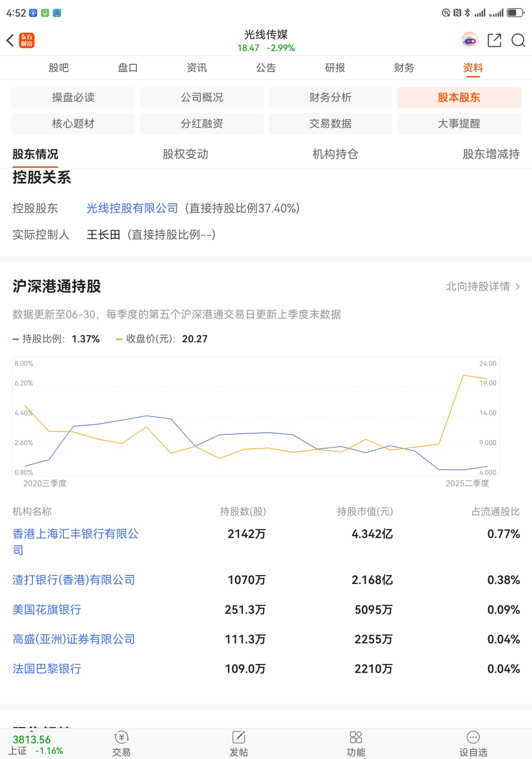Tap the 1070万 holdings value
Screen dimensions: 532x759
click(x=246, y=580)
